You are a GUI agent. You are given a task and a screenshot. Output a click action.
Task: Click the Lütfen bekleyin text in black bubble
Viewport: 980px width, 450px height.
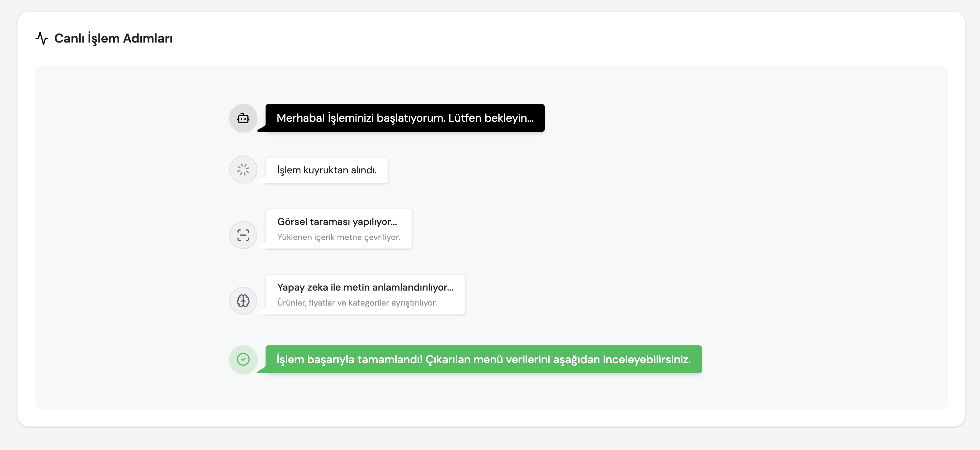pos(491,118)
